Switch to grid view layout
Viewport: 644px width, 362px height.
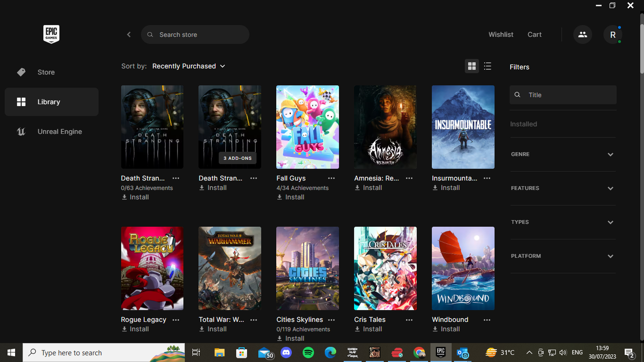(x=472, y=66)
